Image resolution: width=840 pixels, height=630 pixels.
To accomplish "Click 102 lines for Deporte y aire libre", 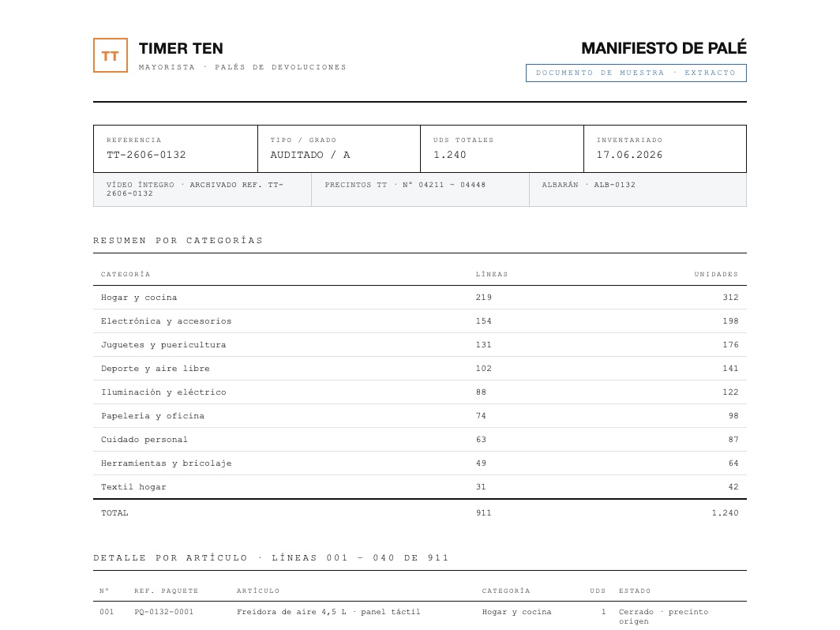I will coord(484,369).
